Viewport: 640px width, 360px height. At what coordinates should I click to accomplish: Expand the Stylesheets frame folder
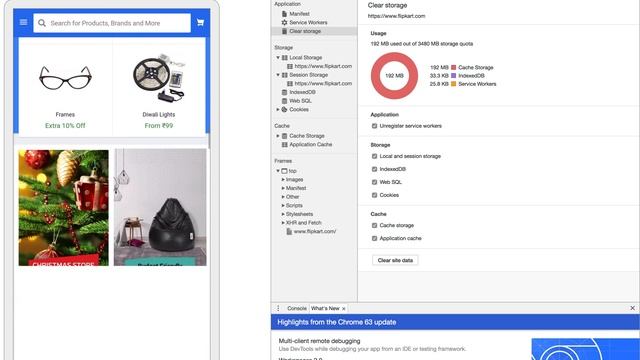point(283,214)
